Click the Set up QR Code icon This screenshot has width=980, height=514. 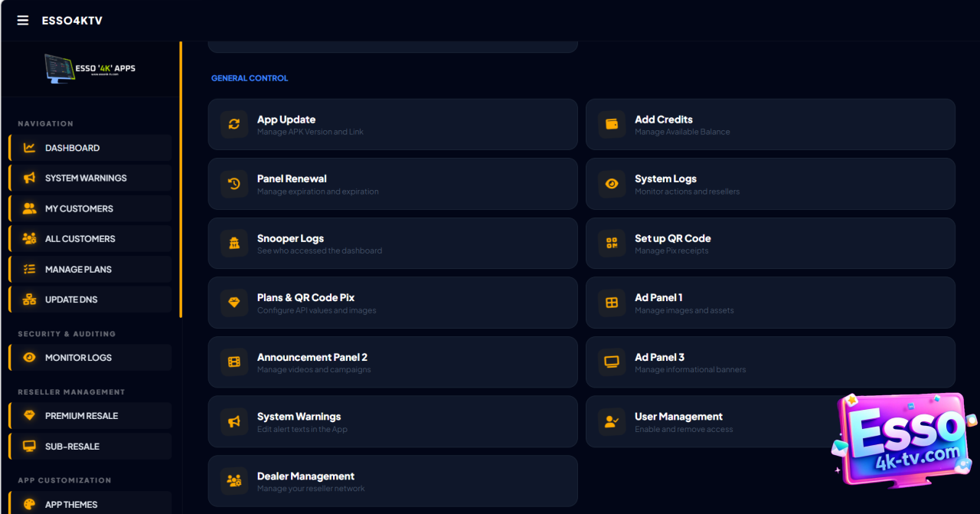(612, 243)
